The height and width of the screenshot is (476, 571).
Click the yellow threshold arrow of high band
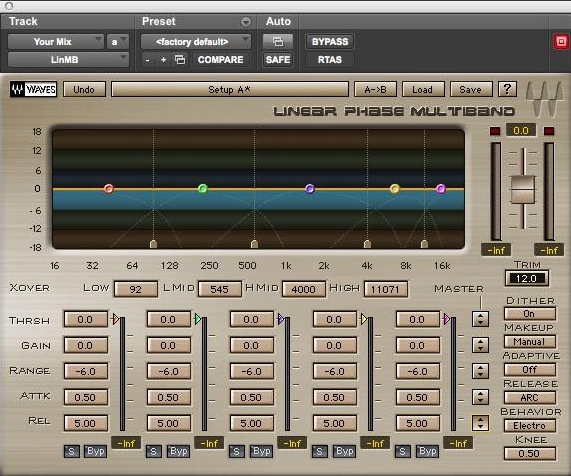pos(364,319)
